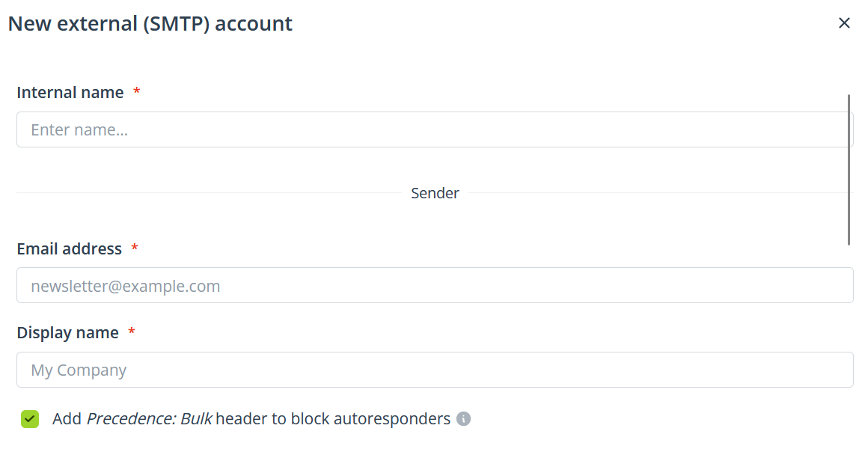The height and width of the screenshot is (464, 868).
Task: Click the dialog's vertical scrollbar thumb
Action: tap(849, 169)
